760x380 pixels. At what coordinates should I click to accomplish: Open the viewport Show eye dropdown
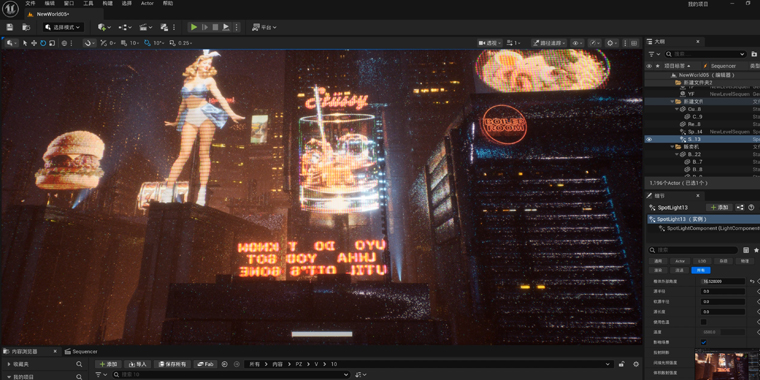click(577, 43)
